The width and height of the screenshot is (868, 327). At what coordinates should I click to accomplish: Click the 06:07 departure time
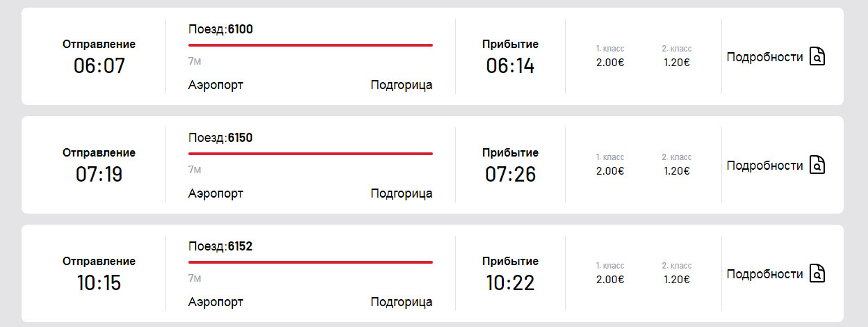[99, 66]
